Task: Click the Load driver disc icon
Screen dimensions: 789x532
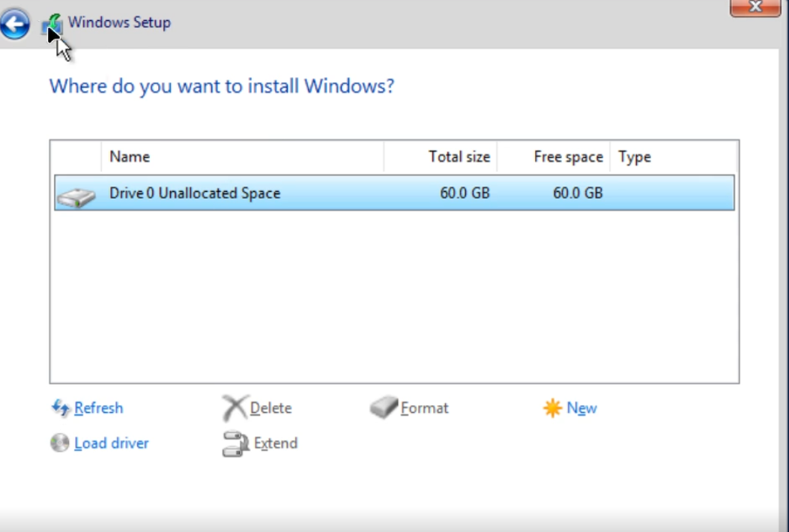Action: [x=60, y=443]
